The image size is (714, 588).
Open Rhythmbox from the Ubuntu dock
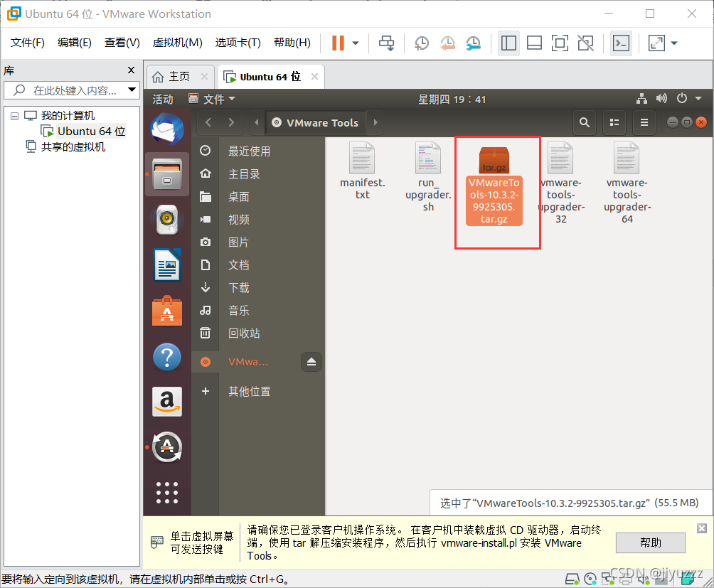166,220
